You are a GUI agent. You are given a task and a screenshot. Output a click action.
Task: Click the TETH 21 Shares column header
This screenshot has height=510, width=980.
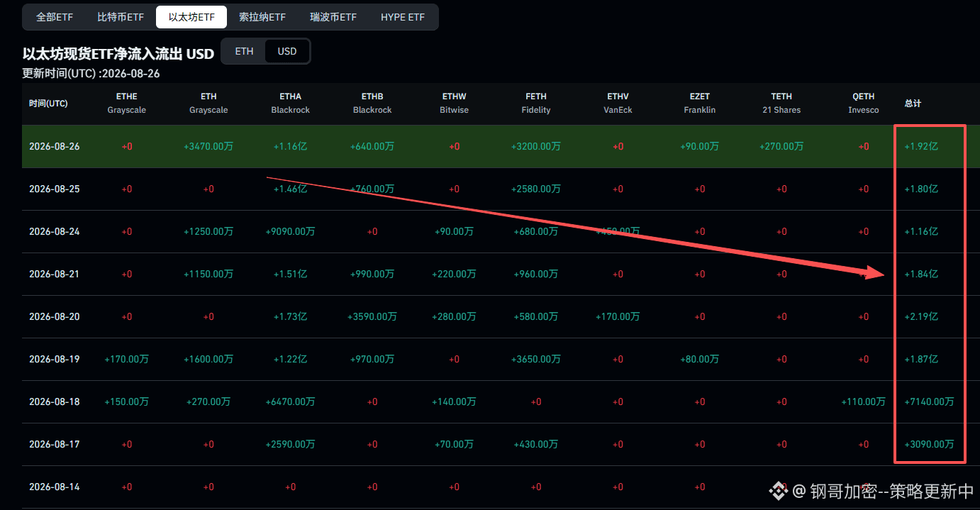coord(781,104)
